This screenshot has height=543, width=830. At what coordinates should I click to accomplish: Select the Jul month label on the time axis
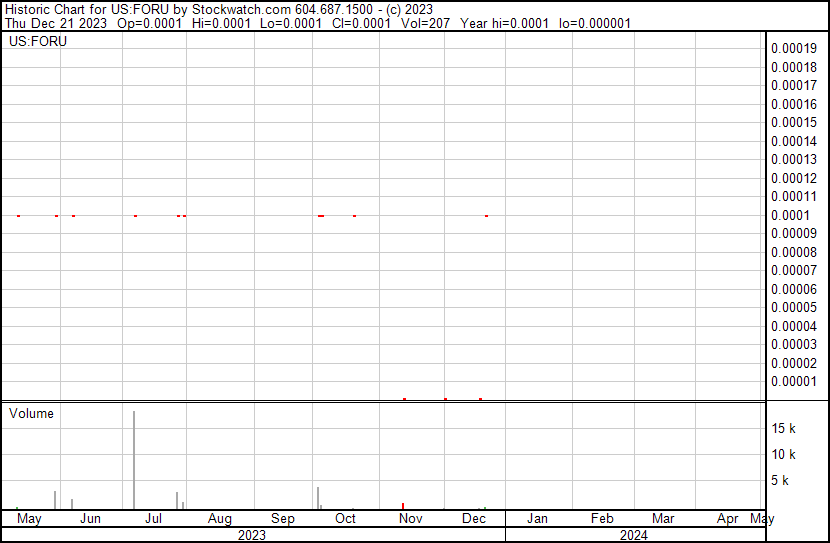154,519
